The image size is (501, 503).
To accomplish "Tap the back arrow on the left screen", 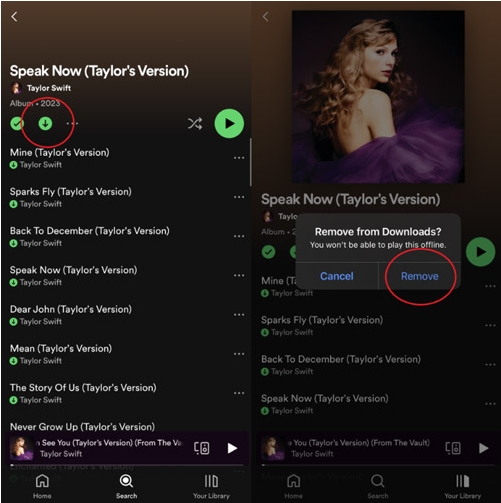I will (x=14, y=16).
